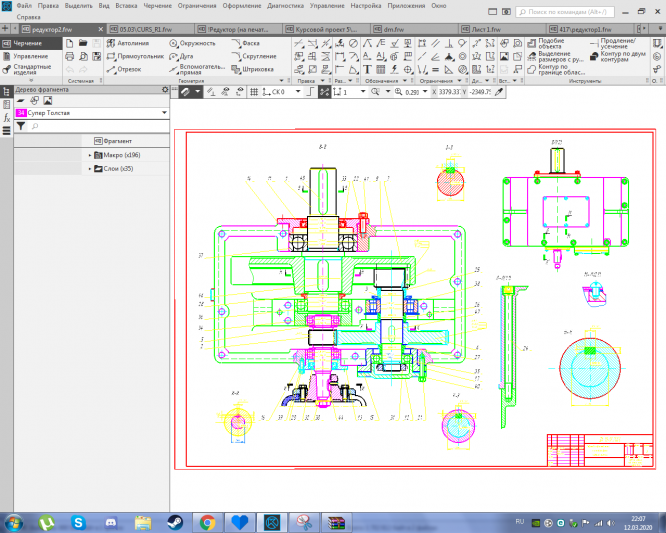Launch Chrome from the Windows taskbar
The image size is (666, 533).
pos(207,522)
